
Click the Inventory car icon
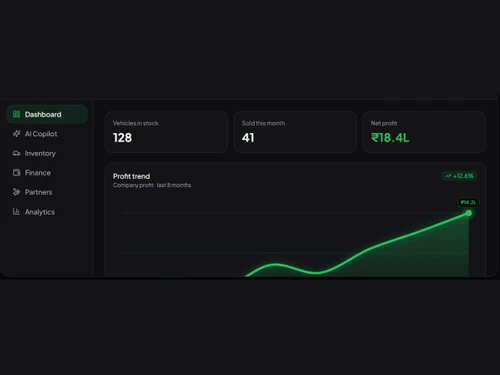16,153
